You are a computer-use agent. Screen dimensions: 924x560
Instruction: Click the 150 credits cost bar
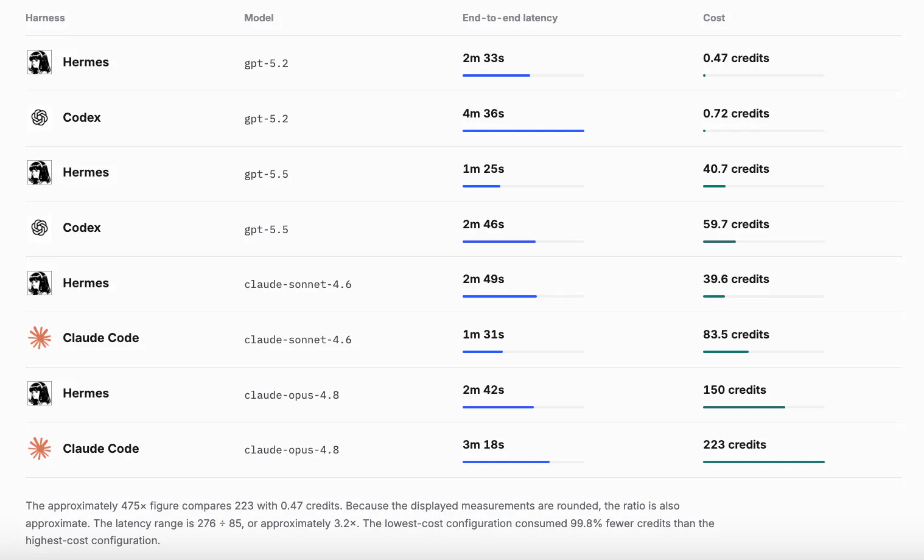coord(764,407)
